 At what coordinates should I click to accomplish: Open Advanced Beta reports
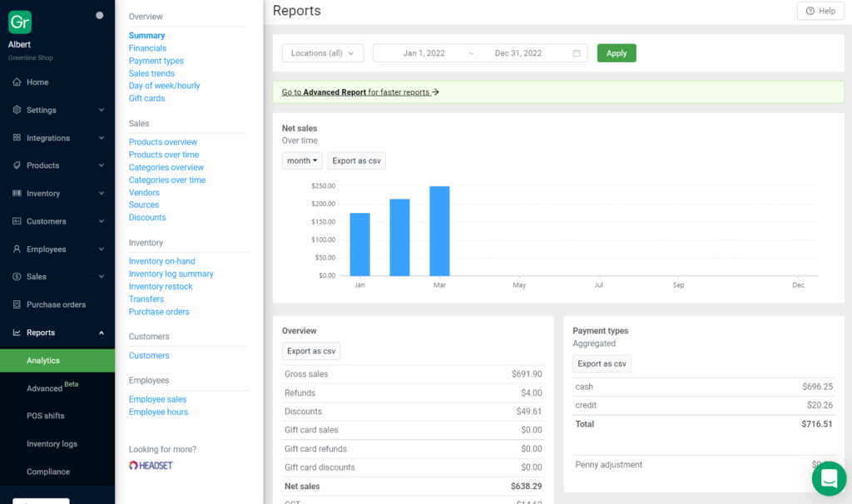click(x=52, y=388)
